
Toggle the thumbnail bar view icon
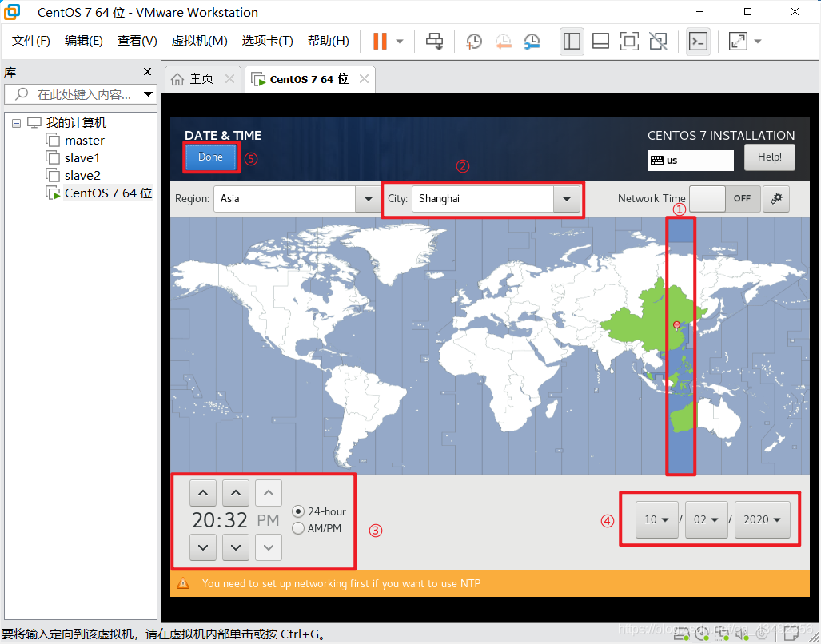[600, 41]
